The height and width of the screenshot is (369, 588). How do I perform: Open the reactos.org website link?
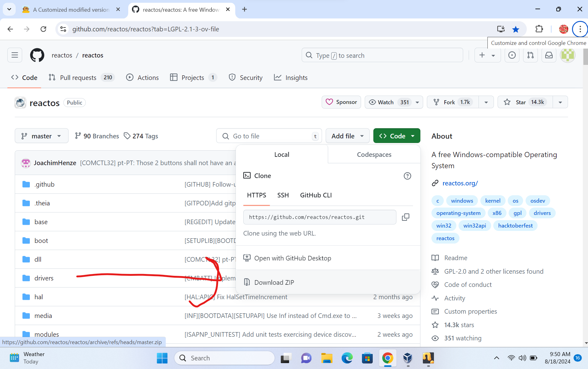click(460, 183)
